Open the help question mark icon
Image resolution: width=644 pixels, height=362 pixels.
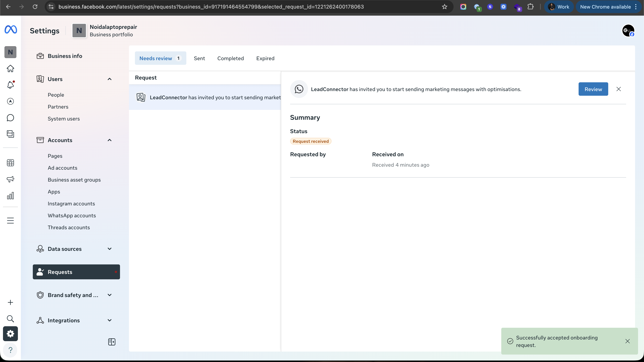(x=10, y=350)
